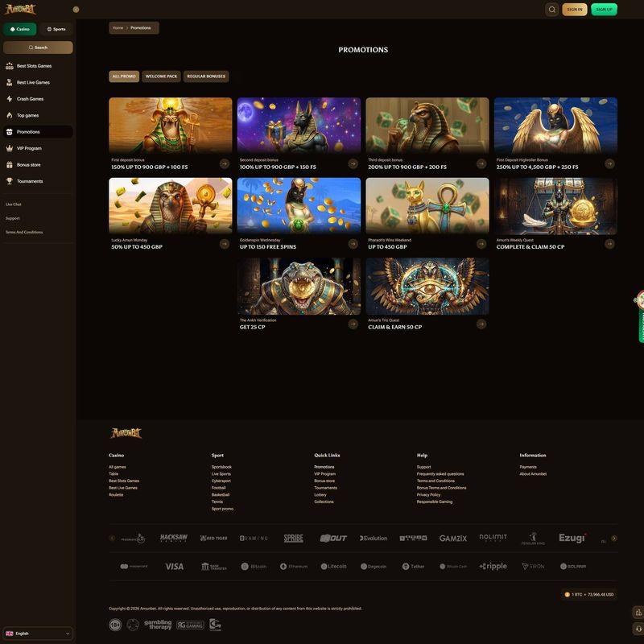Open Best Live Games in sidebar
This screenshot has height=644, width=644.
click(38, 83)
